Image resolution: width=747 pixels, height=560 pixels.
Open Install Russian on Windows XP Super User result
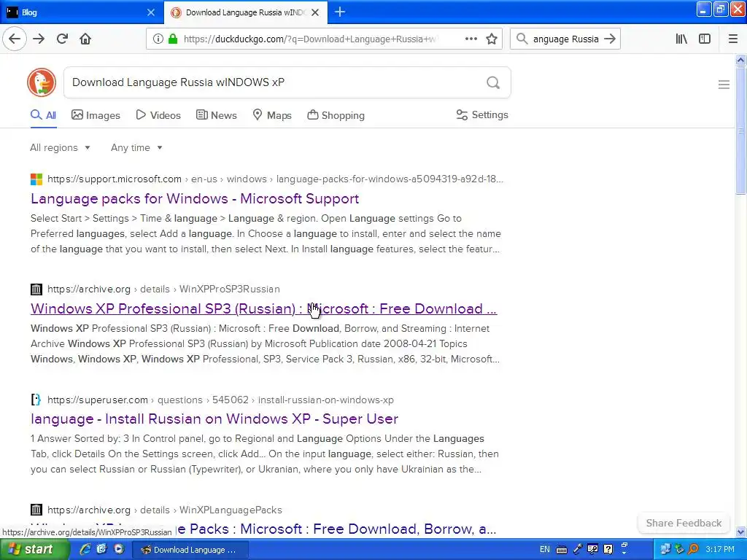tap(214, 419)
